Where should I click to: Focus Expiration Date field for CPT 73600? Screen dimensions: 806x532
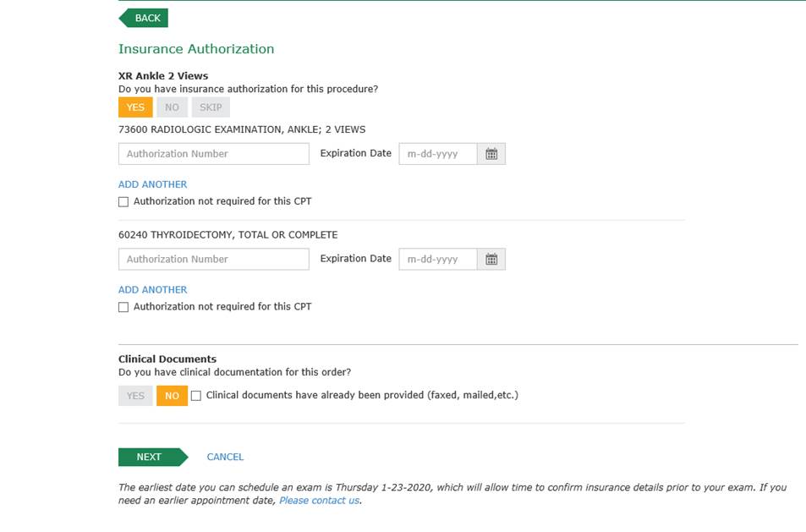[438, 154]
